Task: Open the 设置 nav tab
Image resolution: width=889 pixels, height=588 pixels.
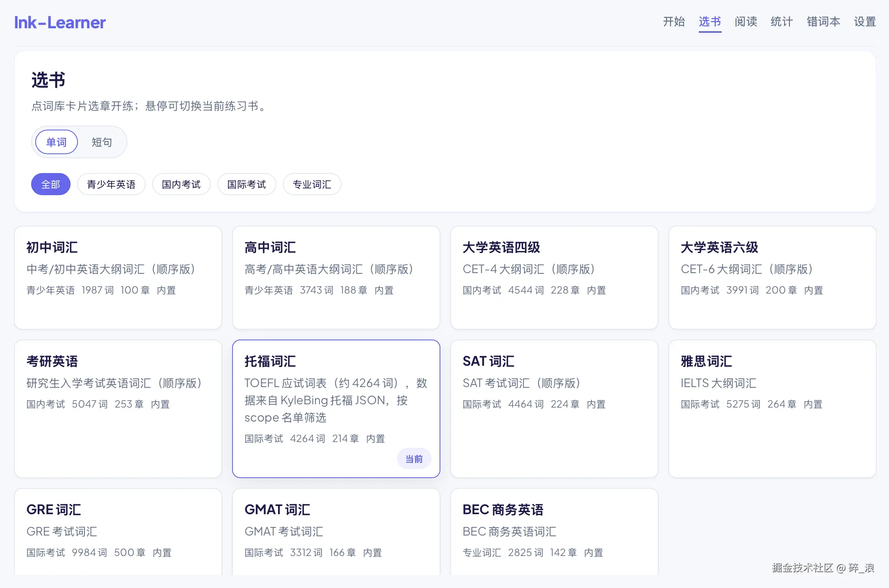Action: [x=865, y=22]
